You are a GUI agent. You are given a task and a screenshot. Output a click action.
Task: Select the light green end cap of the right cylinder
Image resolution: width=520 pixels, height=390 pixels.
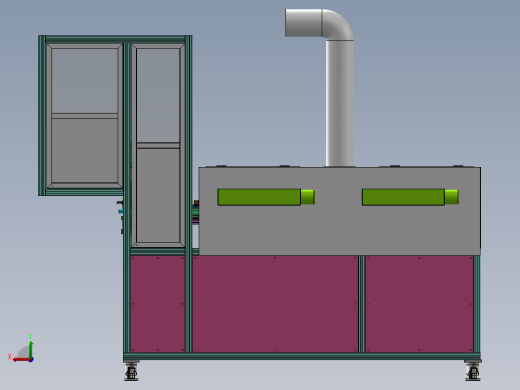point(452,197)
